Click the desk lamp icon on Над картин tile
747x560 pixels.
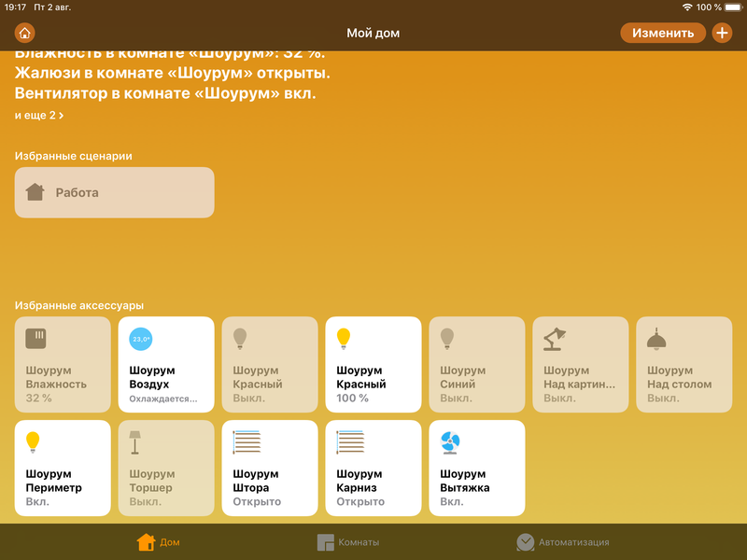[555, 340]
